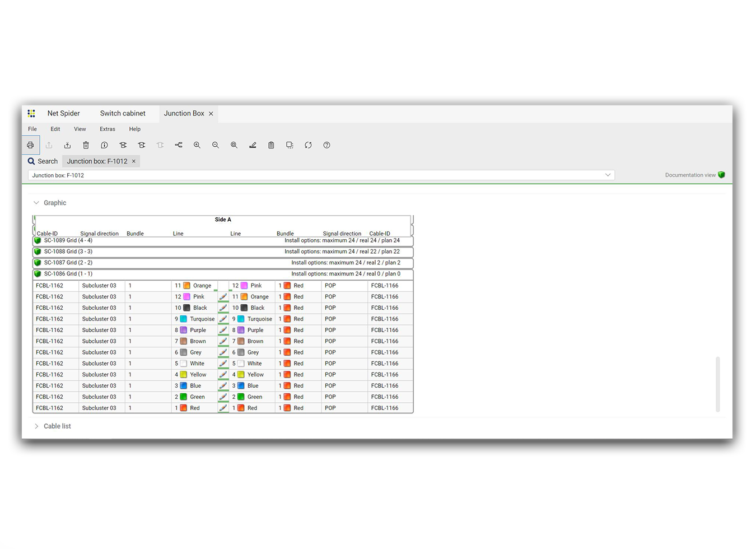The image size is (756, 549).
Task: Click the green status cube for SC-1086
Action: (37, 273)
